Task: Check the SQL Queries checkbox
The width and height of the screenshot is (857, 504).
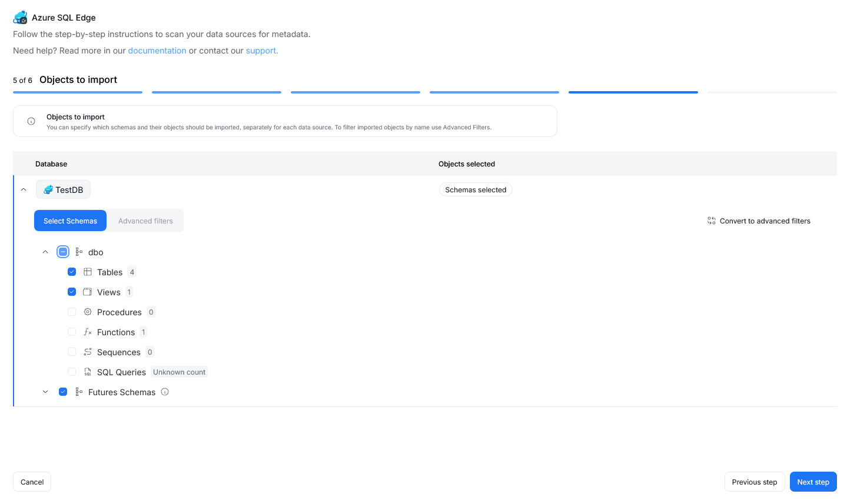Action: click(x=72, y=372)
